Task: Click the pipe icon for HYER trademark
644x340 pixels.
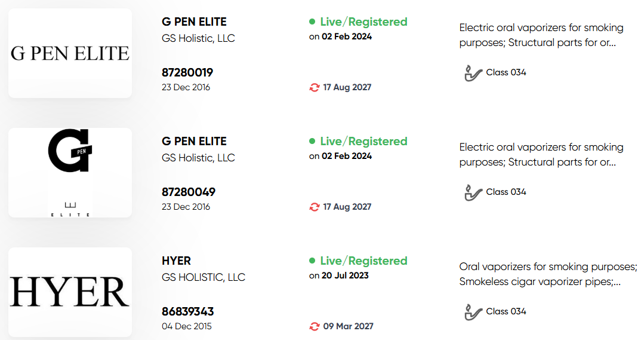Action: pos(473,313)
